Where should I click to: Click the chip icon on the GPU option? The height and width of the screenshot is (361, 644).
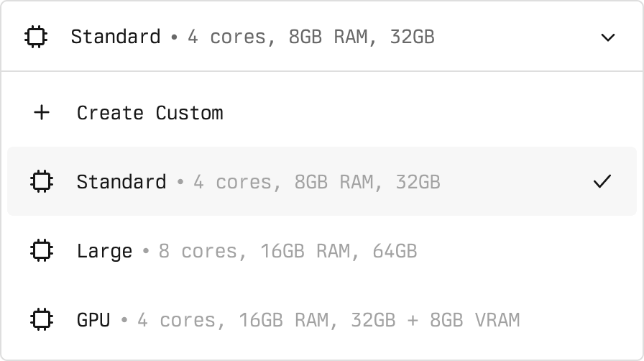click(x=42, y=319)
